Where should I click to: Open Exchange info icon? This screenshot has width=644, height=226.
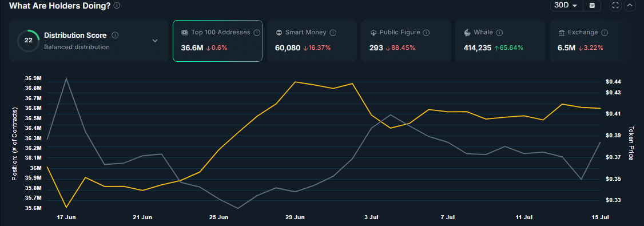pos(605,33)
